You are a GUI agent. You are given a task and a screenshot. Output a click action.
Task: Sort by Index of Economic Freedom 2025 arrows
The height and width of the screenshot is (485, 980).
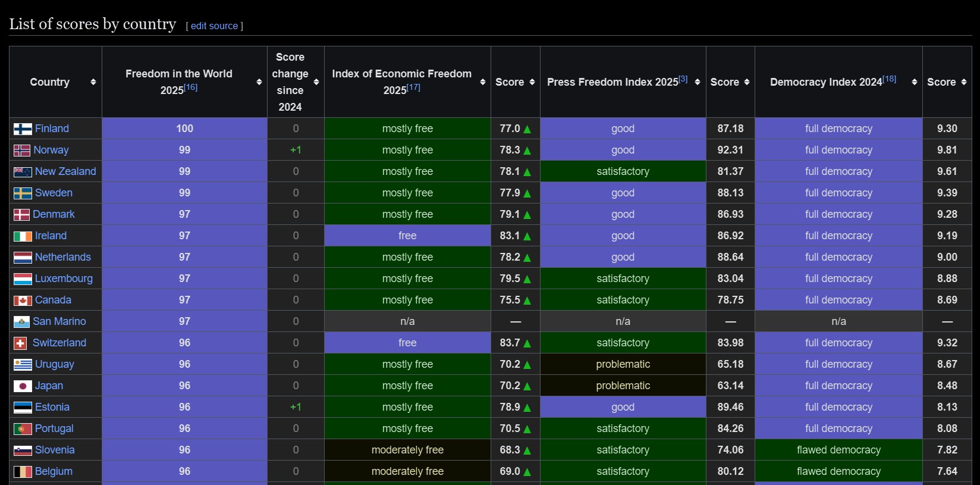click(483, 82)
